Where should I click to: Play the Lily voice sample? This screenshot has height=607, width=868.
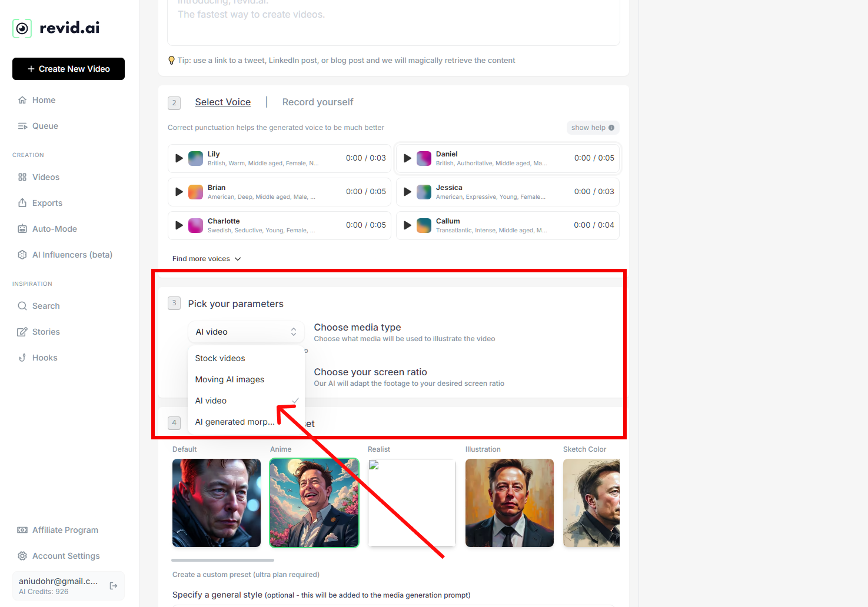tap(179, 158)
